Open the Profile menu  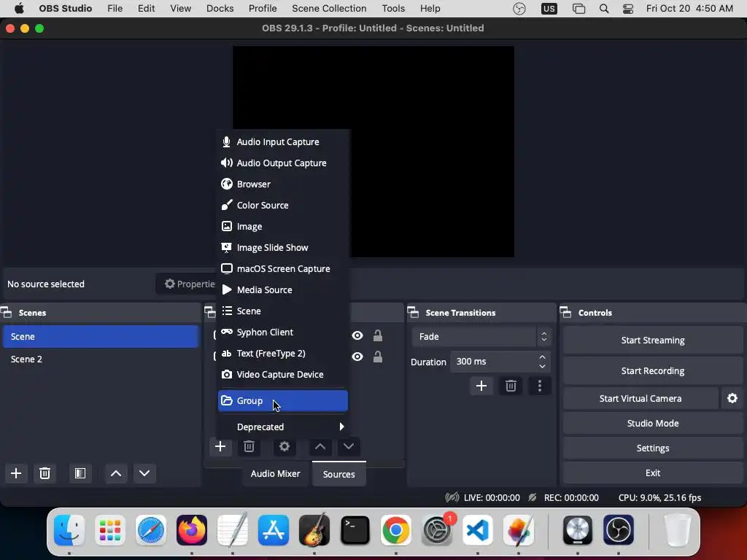pos(263,9)
